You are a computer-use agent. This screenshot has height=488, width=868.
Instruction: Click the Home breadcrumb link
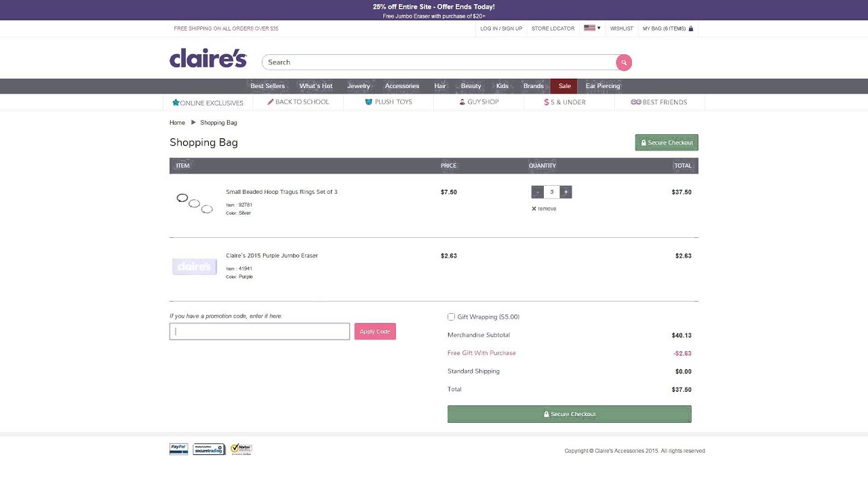click(177, 123)
